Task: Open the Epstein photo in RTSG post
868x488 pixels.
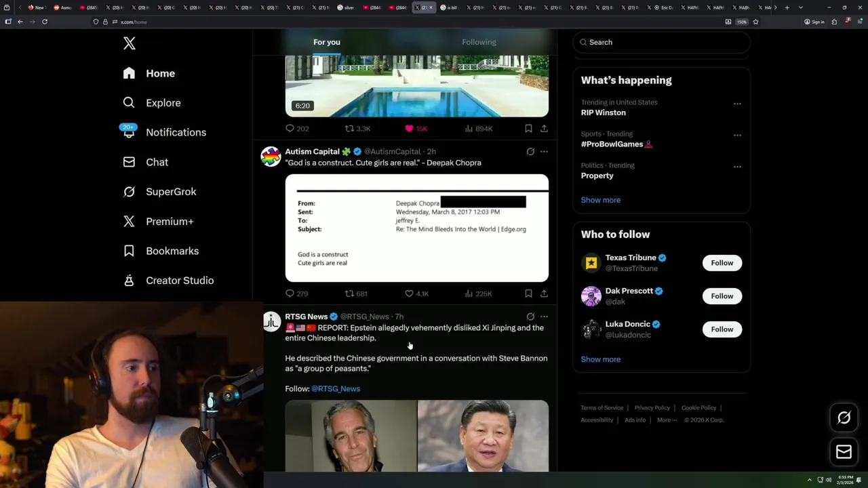Action: coord(351,436)
